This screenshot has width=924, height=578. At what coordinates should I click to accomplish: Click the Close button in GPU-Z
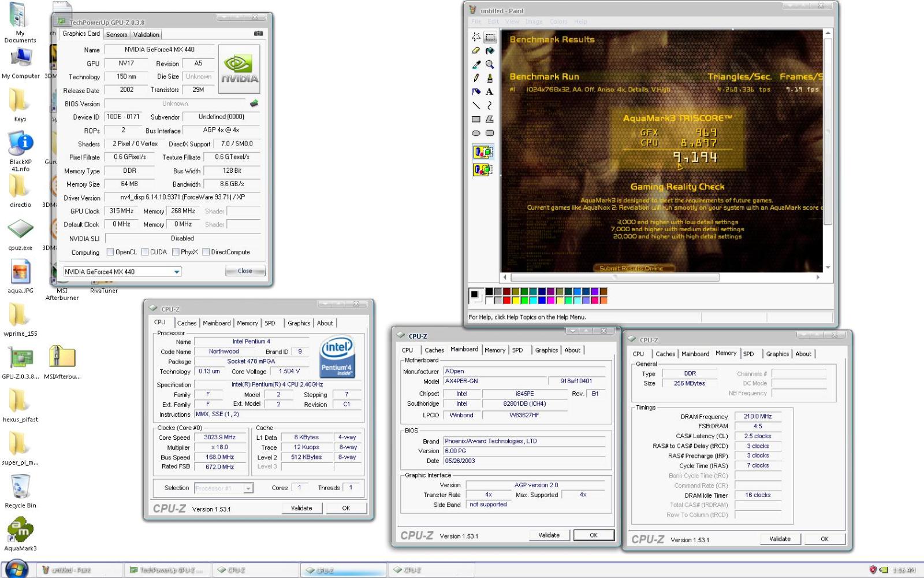click(245, 271)
